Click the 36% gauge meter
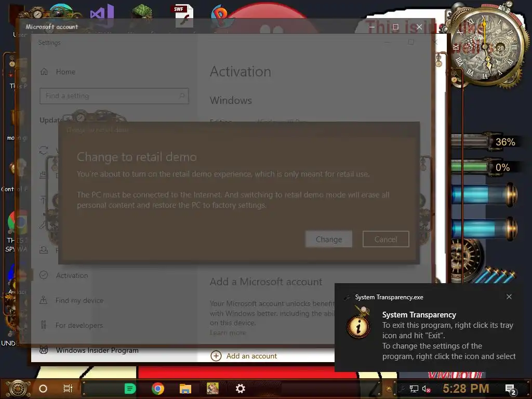 point(485,141)
